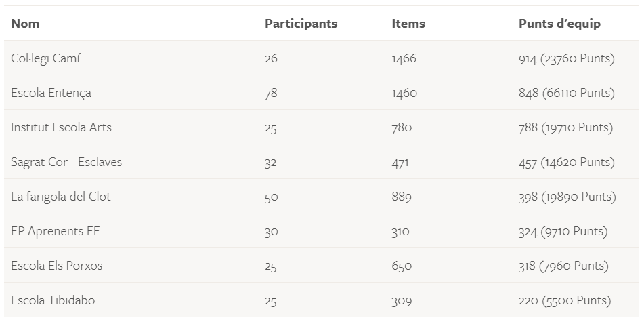Click the 457 (14620 Punts) cell

click(566, 162)
